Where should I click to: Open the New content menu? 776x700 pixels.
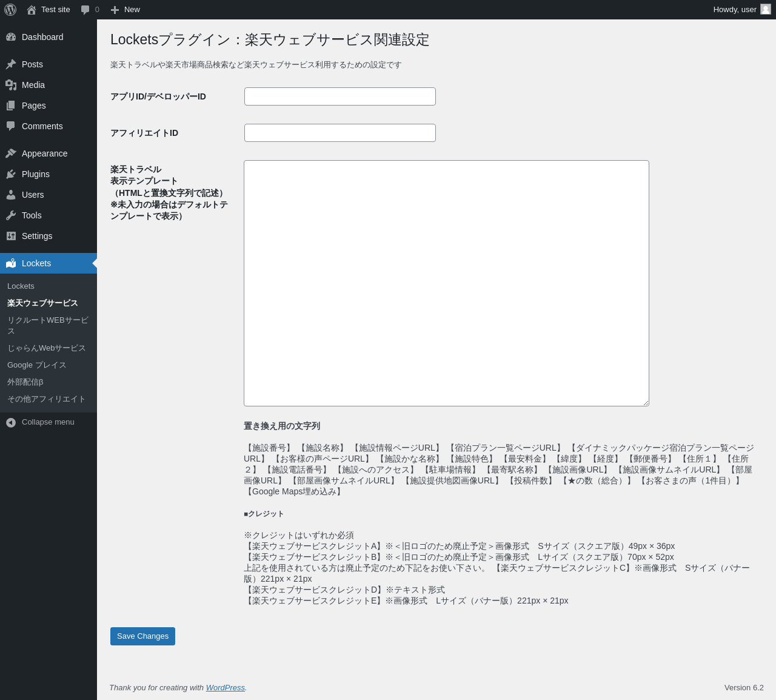pyautogui.click(x=125, y=10)
